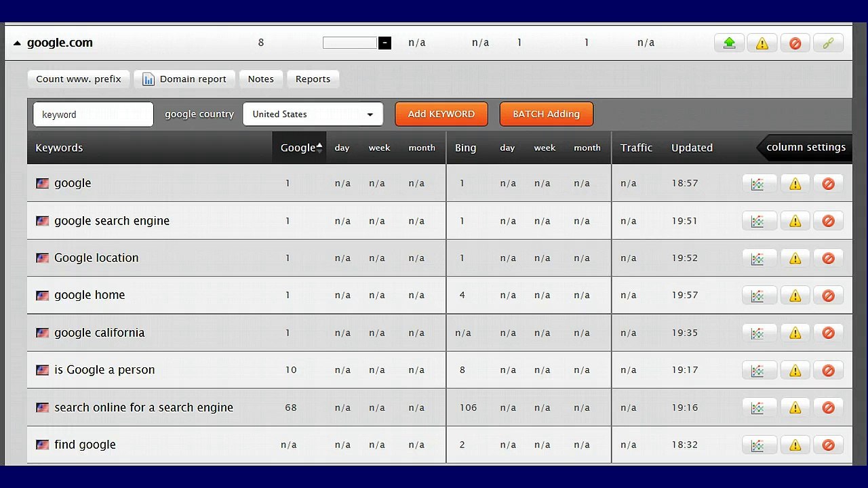Click Bing column header

[x=465, y=148]
